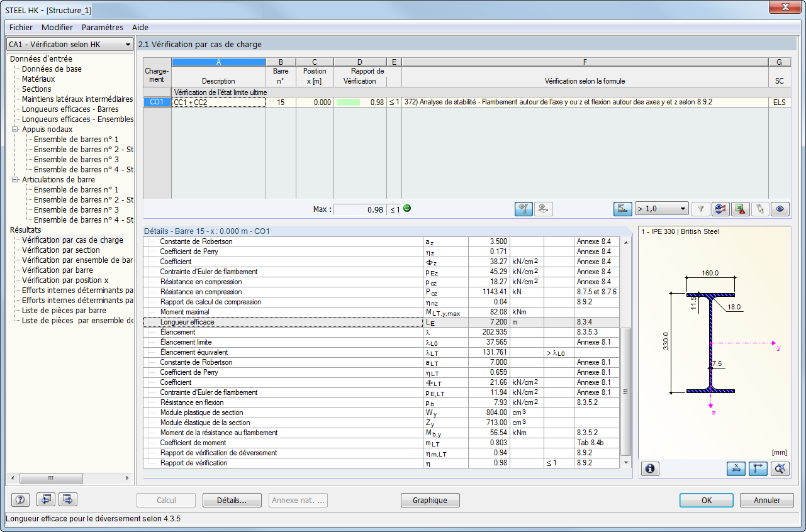The width and height of the screenshot is (806, 532).
Task: Collapse the Articulations de barre tree node
Action: 14,180
